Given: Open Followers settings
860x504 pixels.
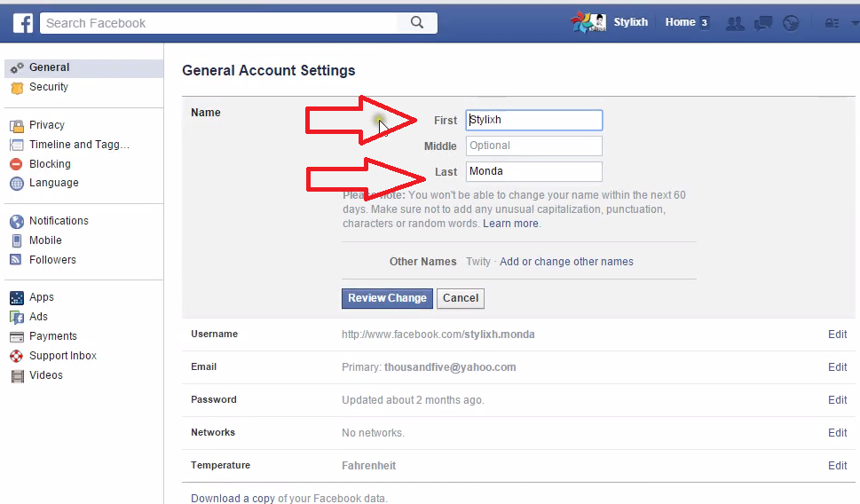Looking at the screenshot, I should (52, 259).
